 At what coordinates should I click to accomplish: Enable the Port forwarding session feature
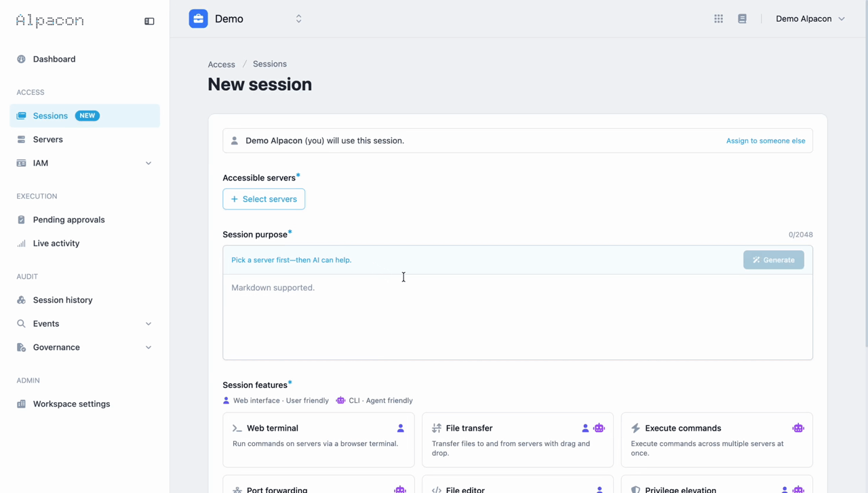point(319,484)
